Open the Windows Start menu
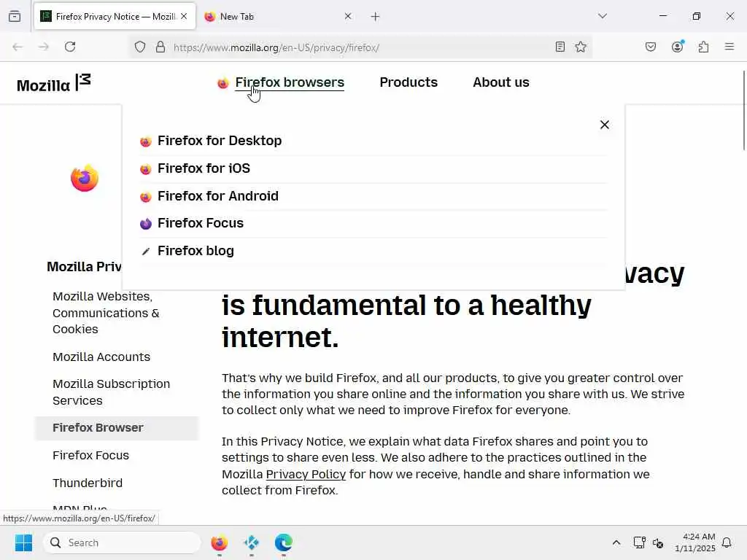Viewport: 747px width, 560px height. tap(23, 542)
